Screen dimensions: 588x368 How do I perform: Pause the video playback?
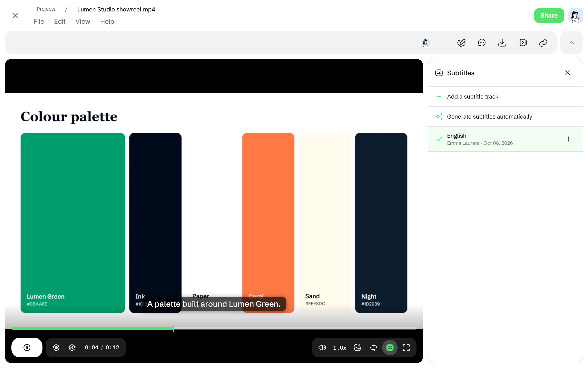(27, 347)
